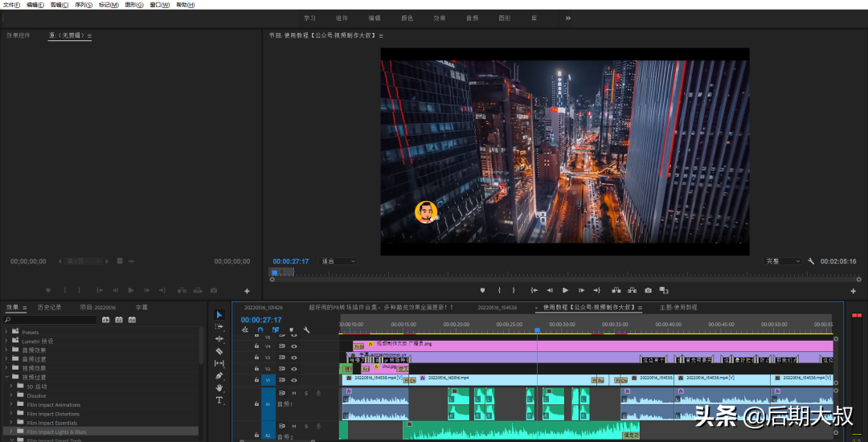
Task: Select the Slip tool
Action: click(x=219, y=363)
